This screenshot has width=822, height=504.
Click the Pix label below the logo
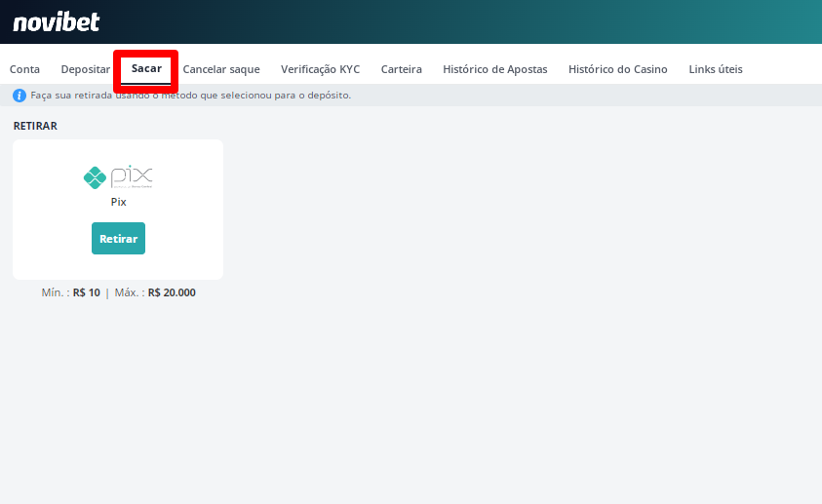(118, 202)
